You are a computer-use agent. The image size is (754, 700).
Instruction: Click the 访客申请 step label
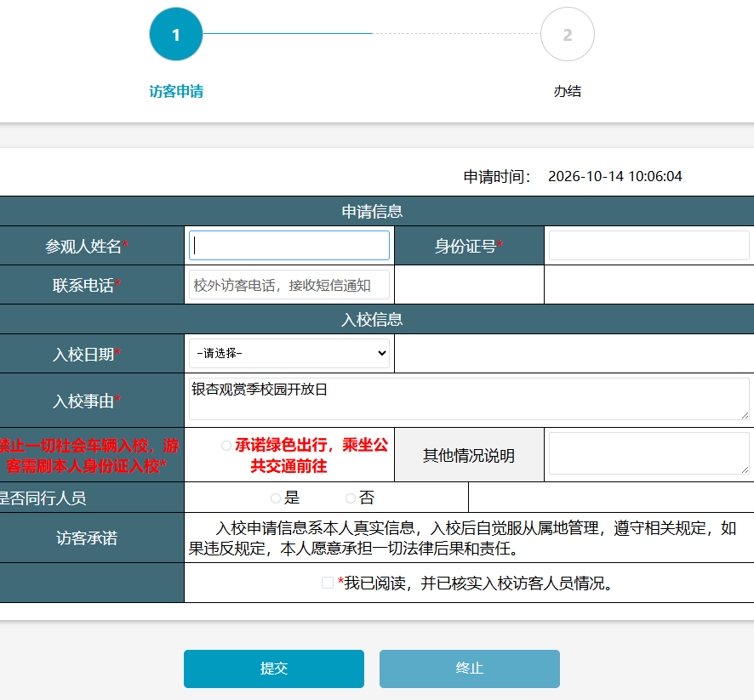pos(176,91)
